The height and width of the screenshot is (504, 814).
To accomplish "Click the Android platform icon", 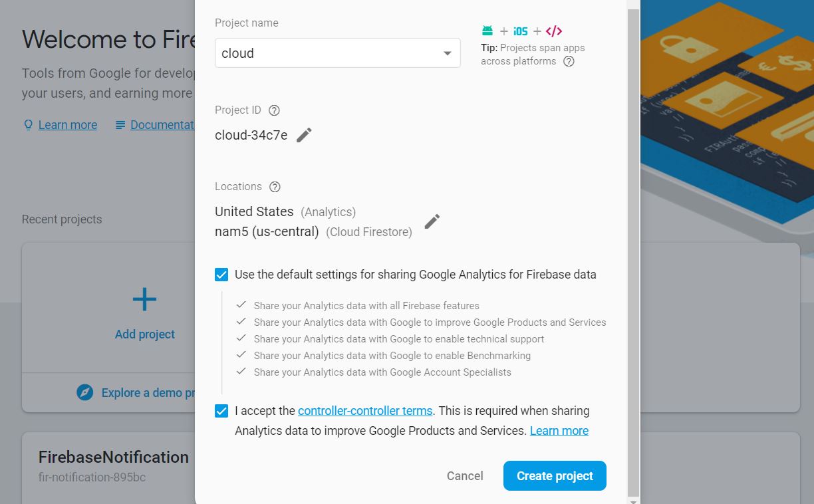I will [x=487, y=31].
